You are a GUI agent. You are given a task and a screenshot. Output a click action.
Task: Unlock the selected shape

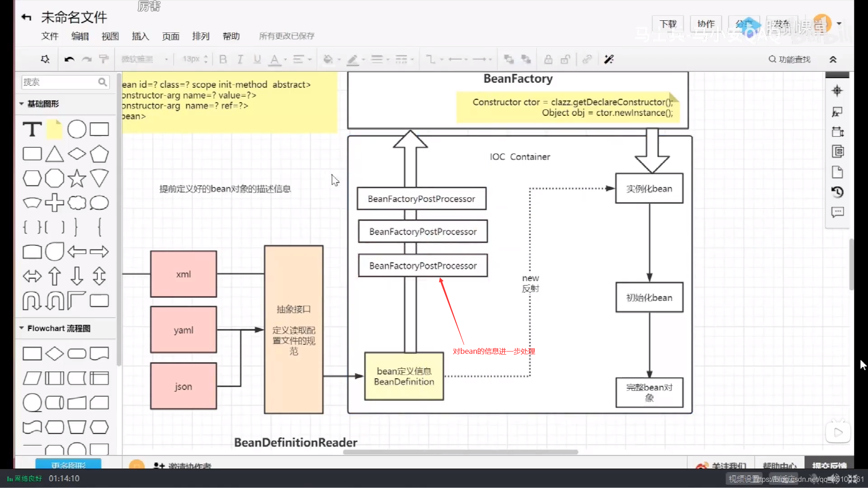point(565,59)
